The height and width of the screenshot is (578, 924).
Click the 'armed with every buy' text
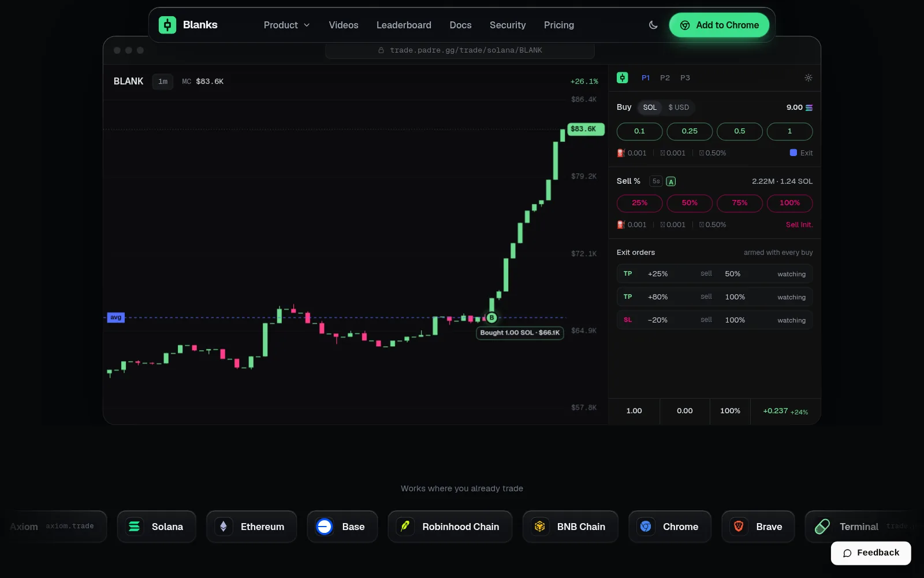pos(778,253)
